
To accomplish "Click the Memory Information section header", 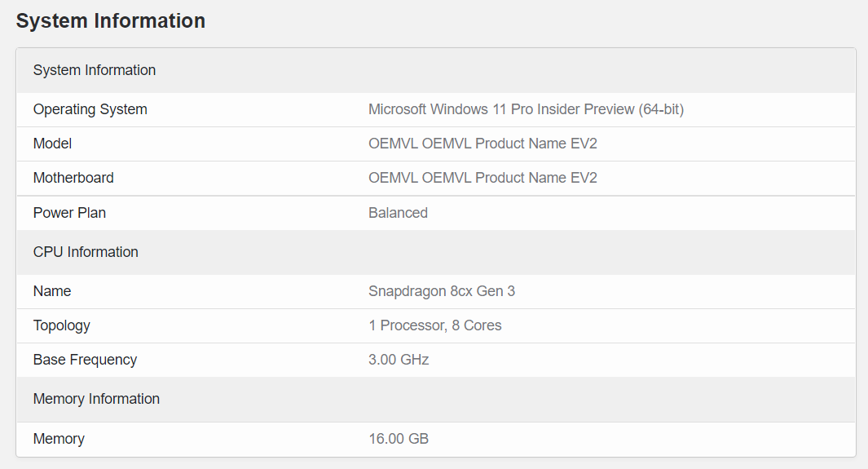I will pyautogui.click(x=96, y=399).
